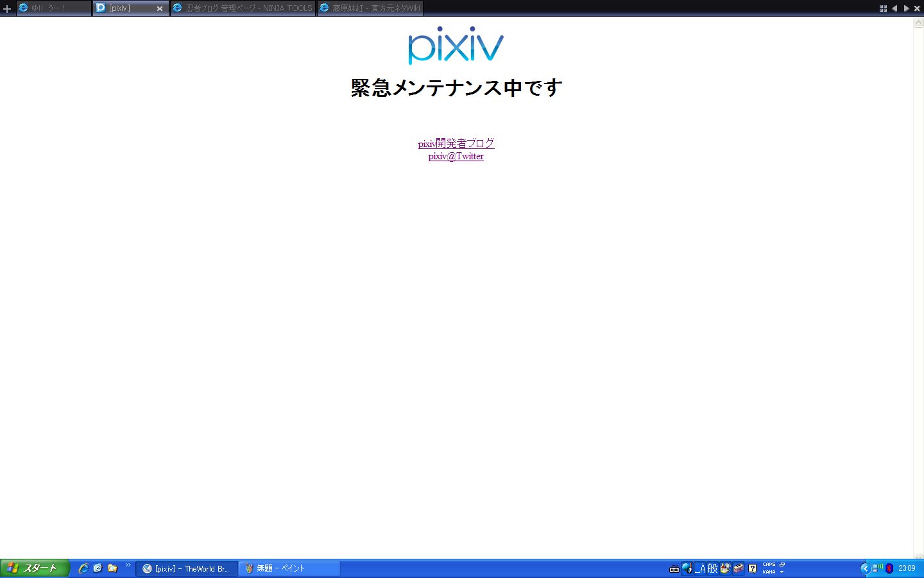Image resolution: width=924 pixels, height=578 pixels.
Task: Open IME help question mark icon
Action: click(x=752, y=568)
